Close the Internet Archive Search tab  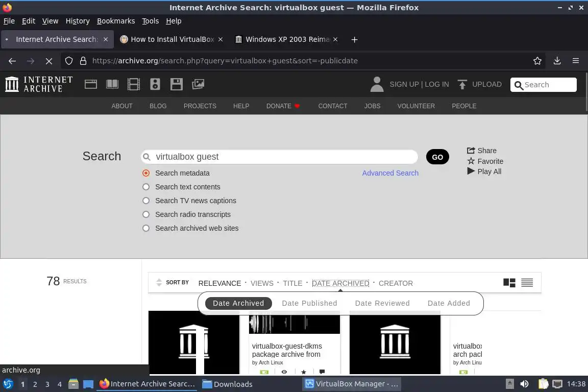pos(106,39)
